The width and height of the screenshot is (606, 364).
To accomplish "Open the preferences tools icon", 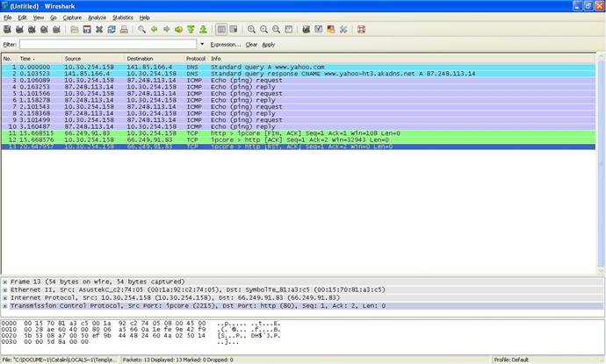I will pos(343,29).
